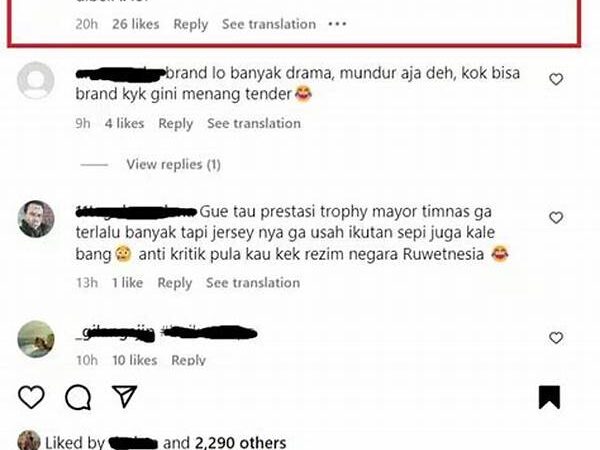
Task: Open more options on 26 likes comment
Action: (338, 24)
